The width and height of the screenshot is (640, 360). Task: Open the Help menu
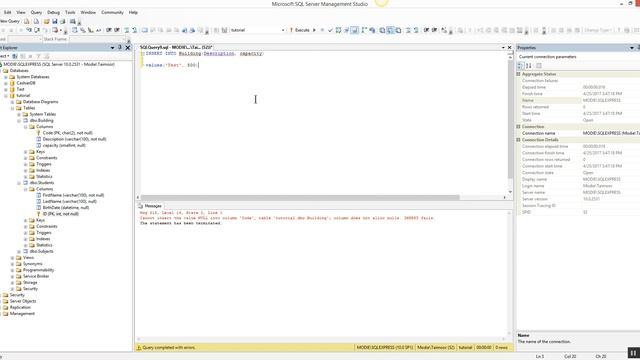[x=133, y=13]
